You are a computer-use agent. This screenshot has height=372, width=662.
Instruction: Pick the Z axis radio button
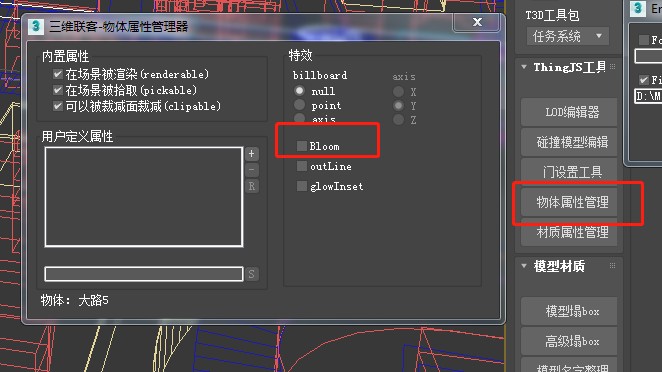point(398,119)
